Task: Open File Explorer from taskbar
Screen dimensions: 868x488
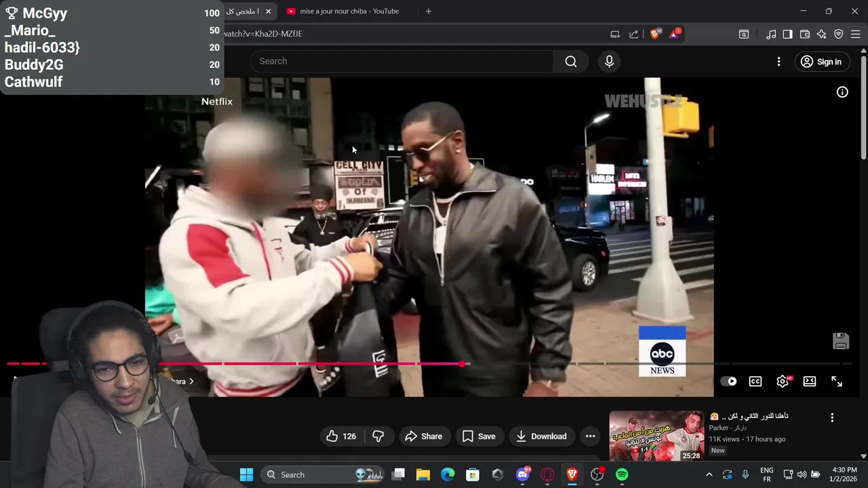Action: coord(423,474)
